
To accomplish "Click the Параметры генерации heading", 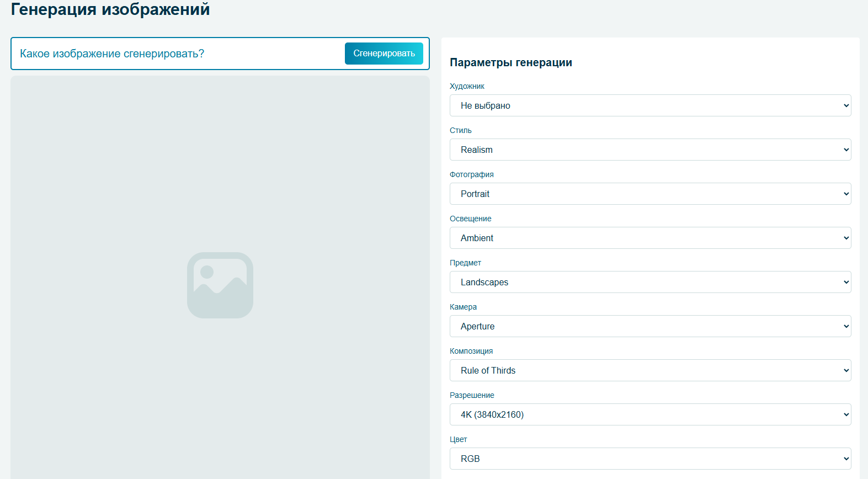I will (510, 62).
